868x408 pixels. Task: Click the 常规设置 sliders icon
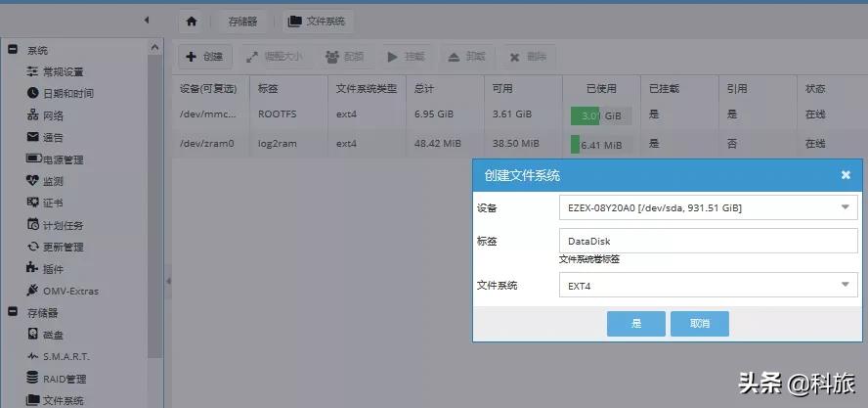(32, 71)
